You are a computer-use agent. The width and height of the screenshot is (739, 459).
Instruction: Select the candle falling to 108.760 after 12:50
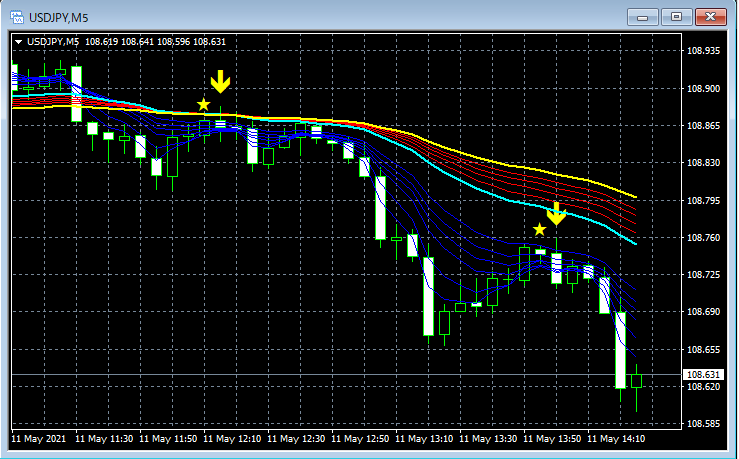(380, 208)
